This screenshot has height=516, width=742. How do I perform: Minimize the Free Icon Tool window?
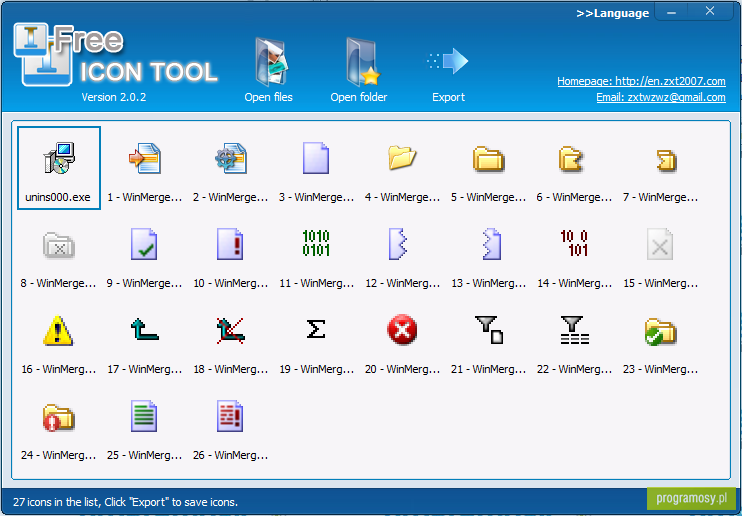tap(671, 12)
